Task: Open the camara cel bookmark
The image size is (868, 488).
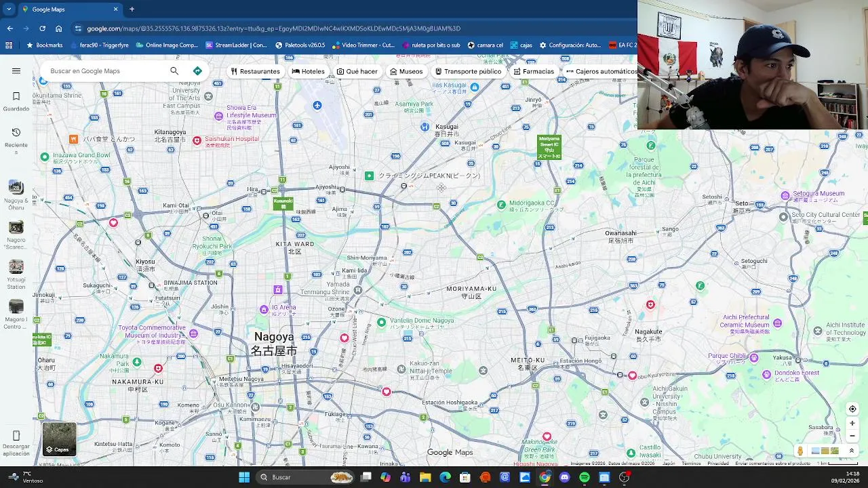Action: coord(486,45)
